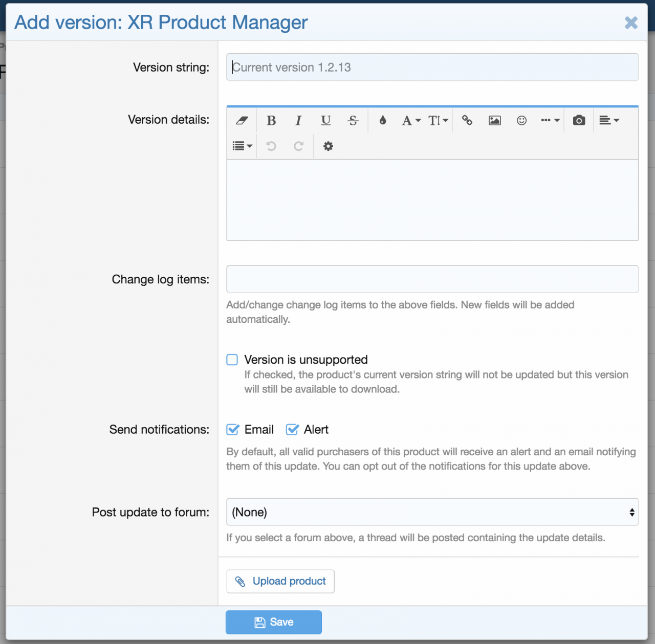Viewport: 655px width, 644px height.
Task: Click the Upload product button
Action: click(x=280, y=582)
